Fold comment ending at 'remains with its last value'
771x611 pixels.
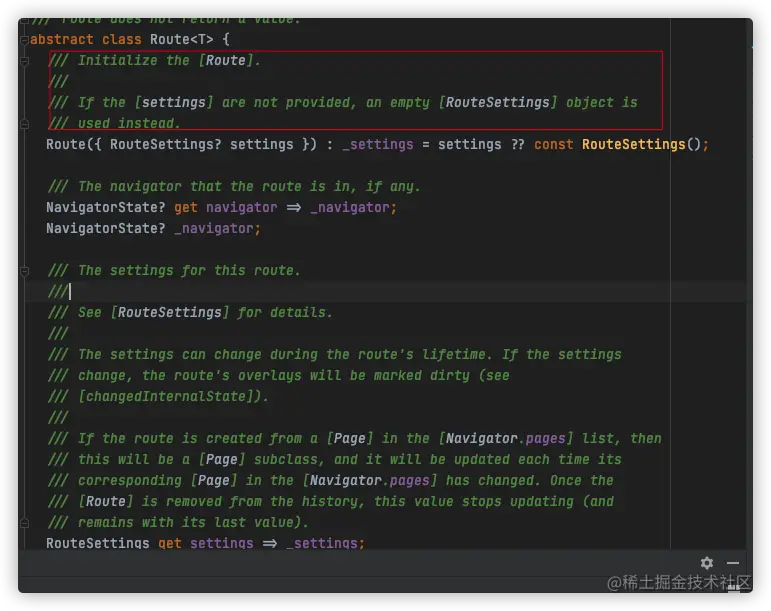coord(25,523)
